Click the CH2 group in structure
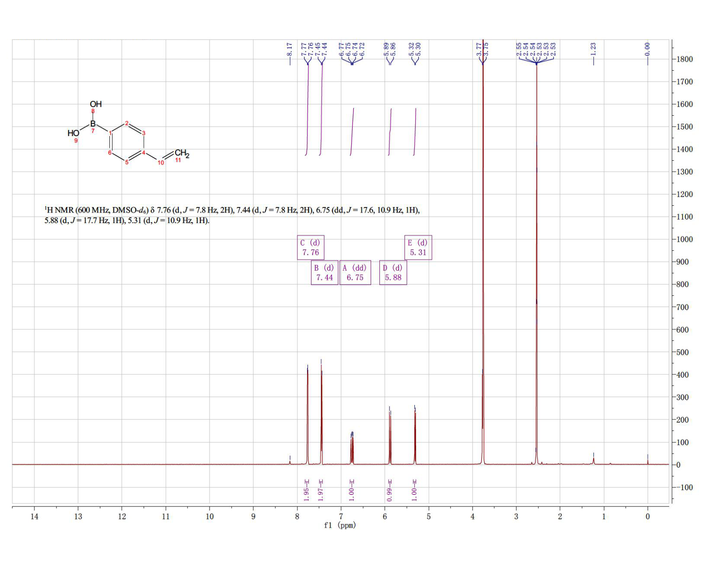 point(182,154)
